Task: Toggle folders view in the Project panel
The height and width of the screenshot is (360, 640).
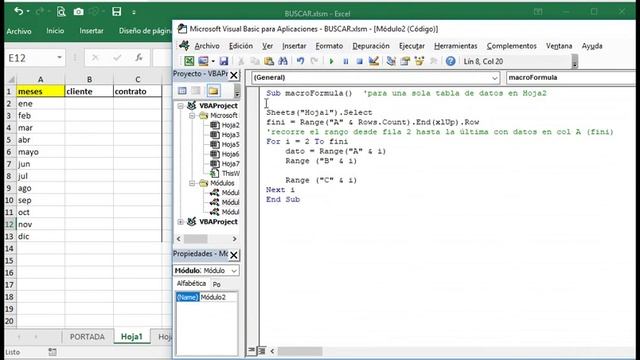Action: click(213, 91)
